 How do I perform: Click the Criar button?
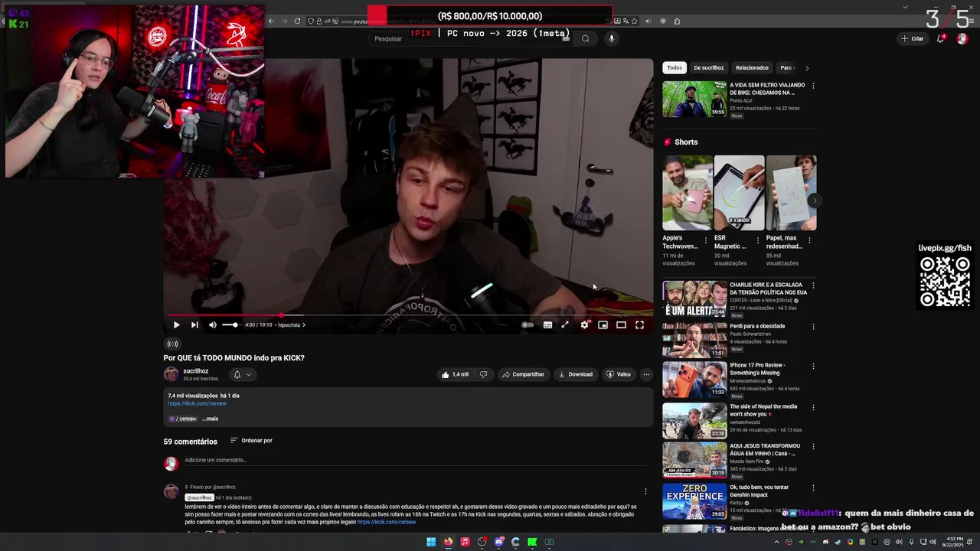click(913, 38)
